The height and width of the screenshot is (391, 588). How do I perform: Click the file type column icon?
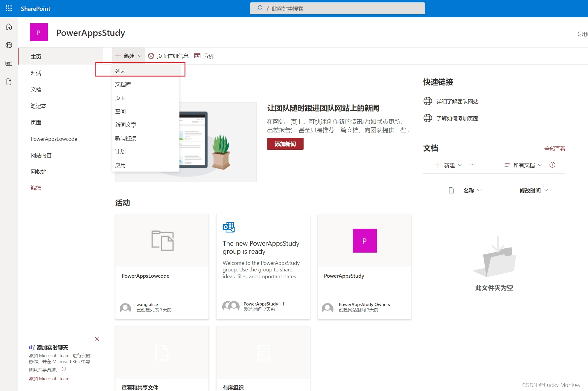pyautogui.click(x=451, y=190)
